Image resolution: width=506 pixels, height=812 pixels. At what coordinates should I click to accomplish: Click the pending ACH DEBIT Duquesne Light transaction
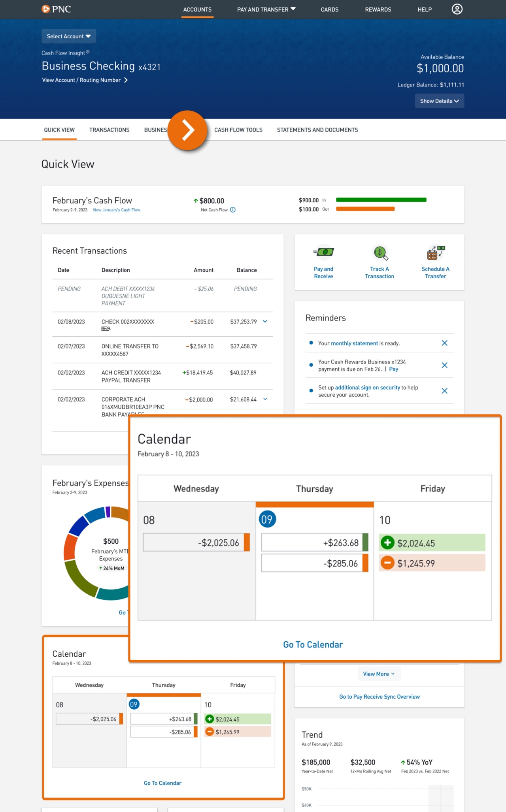point(162,296)
